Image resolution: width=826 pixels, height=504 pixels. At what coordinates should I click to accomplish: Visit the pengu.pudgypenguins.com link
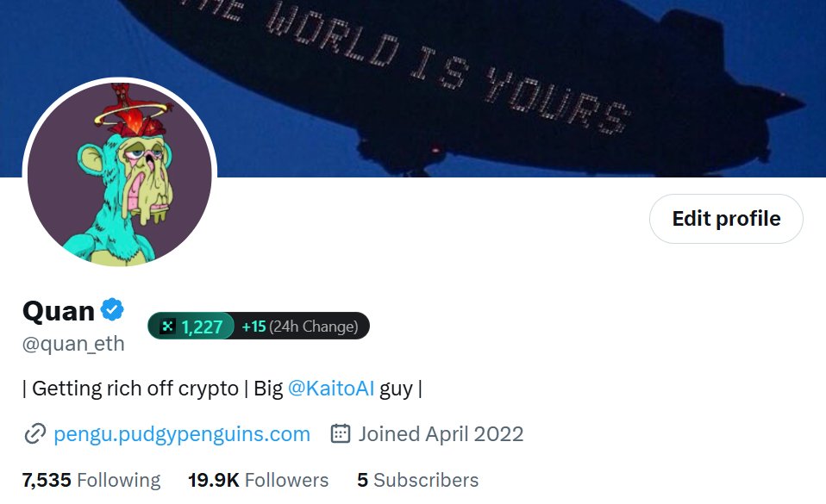[x=182, y=434]
